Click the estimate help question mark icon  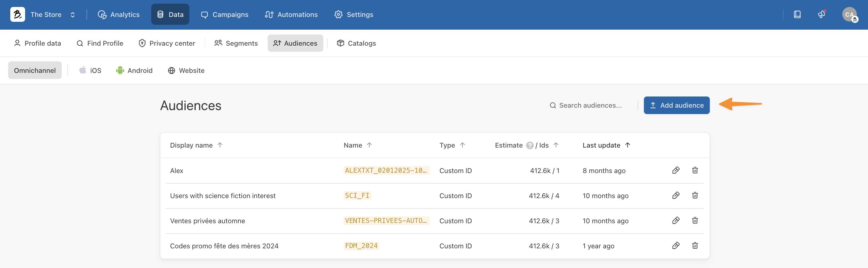pos(530,145)
